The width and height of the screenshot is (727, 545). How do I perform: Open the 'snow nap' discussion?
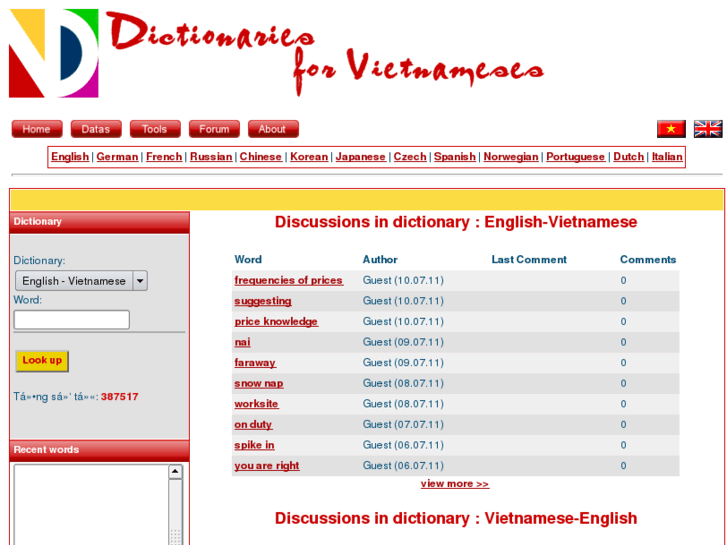click(x=259, y=383)
